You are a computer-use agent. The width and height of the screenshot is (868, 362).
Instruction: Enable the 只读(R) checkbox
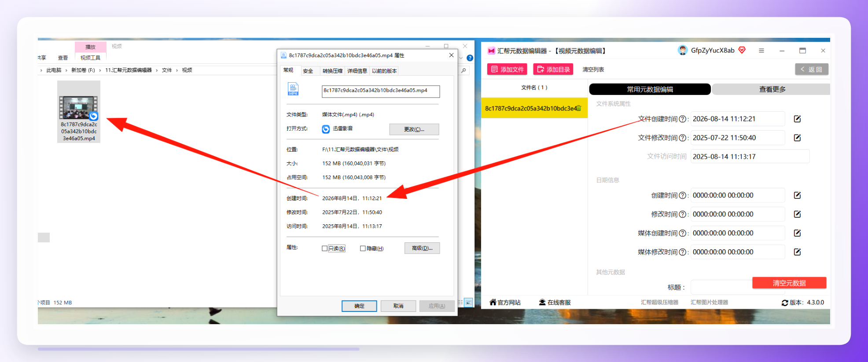click(325, 249)
